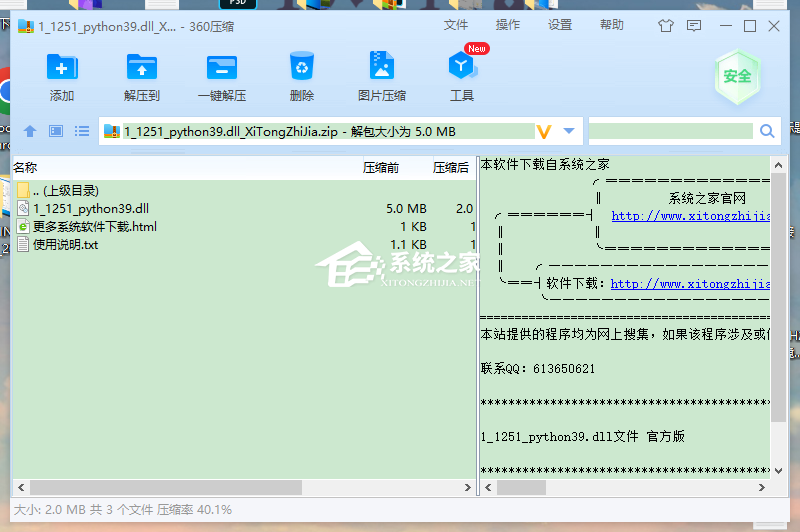The width and height of the screenshot is (800, 532).
Task: Minimize the 360压缩 window
Action: [x=726, y=26]
